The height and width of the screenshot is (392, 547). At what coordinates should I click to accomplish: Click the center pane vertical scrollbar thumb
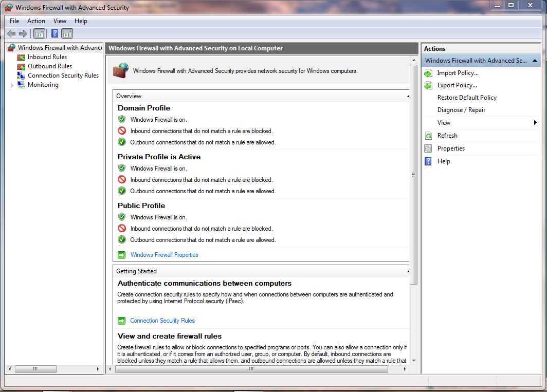pyautogui.click(x=413, y=174)
